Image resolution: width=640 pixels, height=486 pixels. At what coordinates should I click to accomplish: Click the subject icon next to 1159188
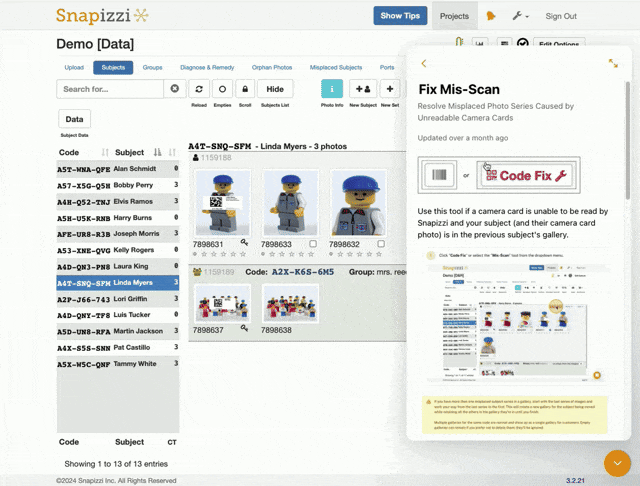tap(196, 158)
